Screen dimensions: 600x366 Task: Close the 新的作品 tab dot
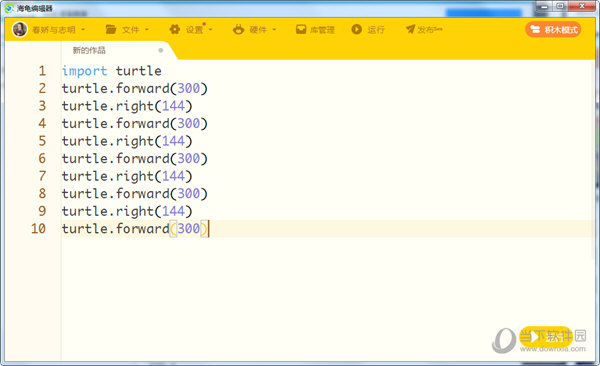(161, 50)
